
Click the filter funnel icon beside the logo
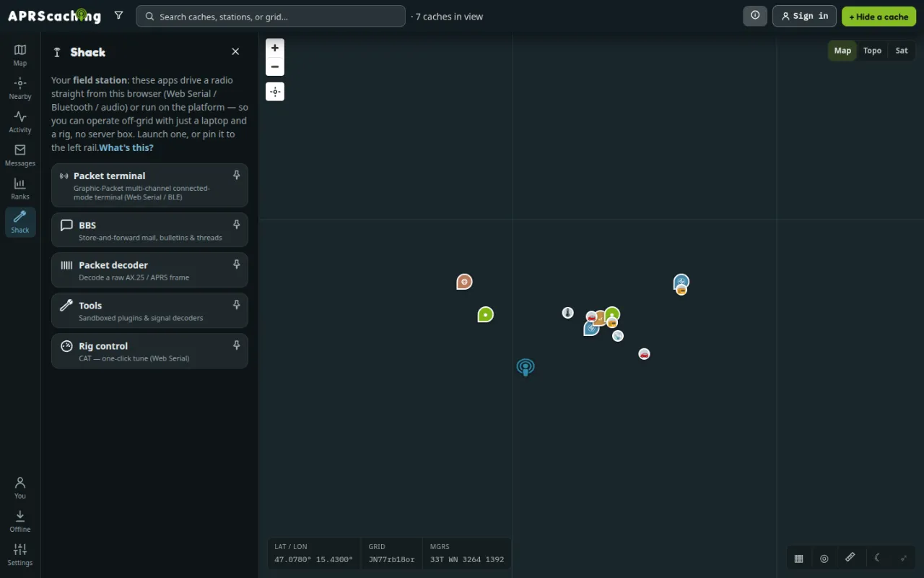119,16
